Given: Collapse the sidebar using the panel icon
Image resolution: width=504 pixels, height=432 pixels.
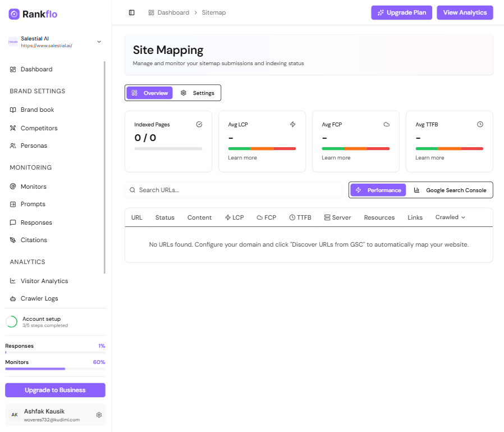Looking at the screenshot, I should [x=131, y=12].
